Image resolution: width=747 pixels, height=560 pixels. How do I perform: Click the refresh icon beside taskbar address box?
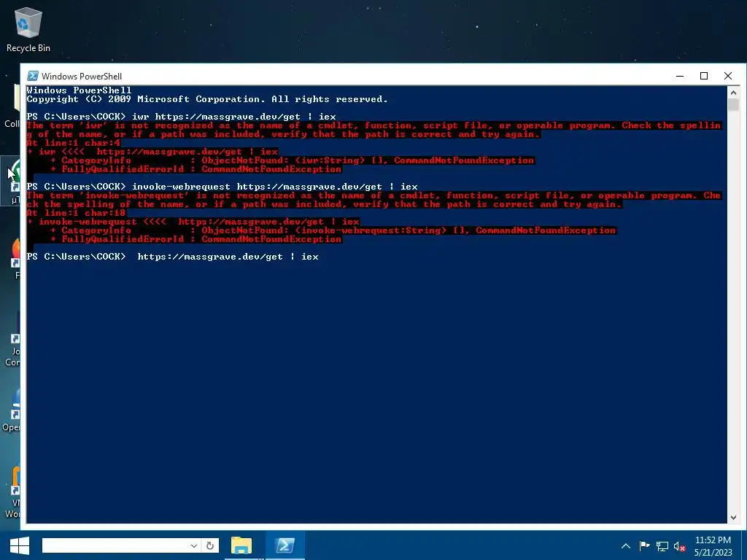tap(210, 545)
